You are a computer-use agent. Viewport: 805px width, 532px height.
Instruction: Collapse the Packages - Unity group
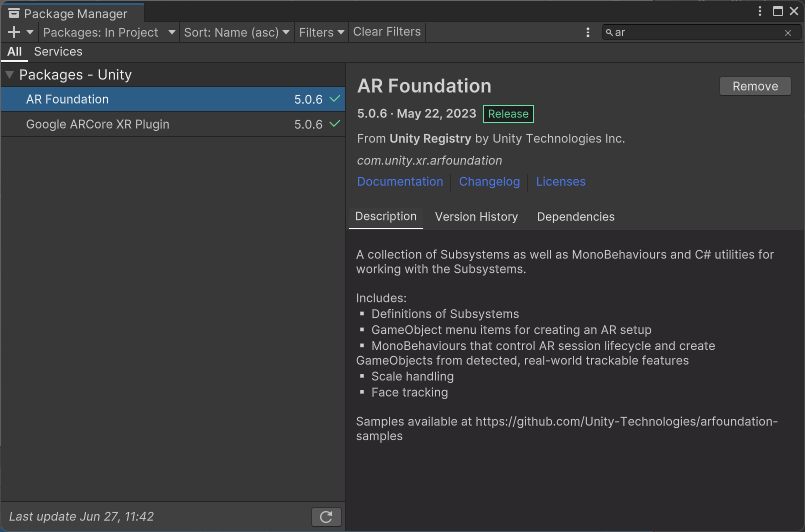pyautogui.click(x=9, y=74)
